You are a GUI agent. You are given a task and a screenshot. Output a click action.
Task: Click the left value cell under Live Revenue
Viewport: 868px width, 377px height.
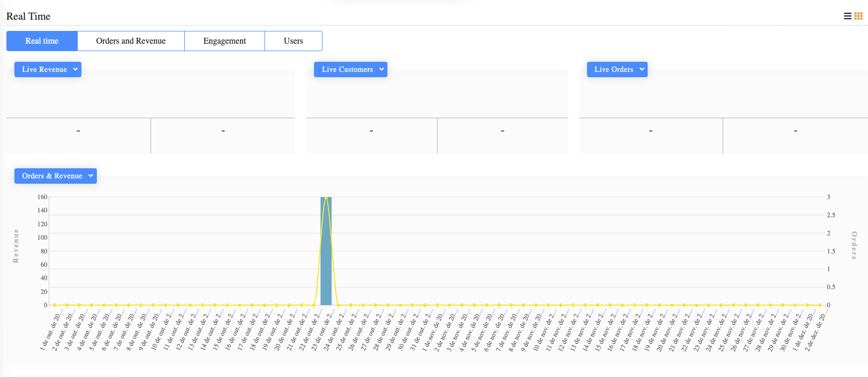[78, 131]
